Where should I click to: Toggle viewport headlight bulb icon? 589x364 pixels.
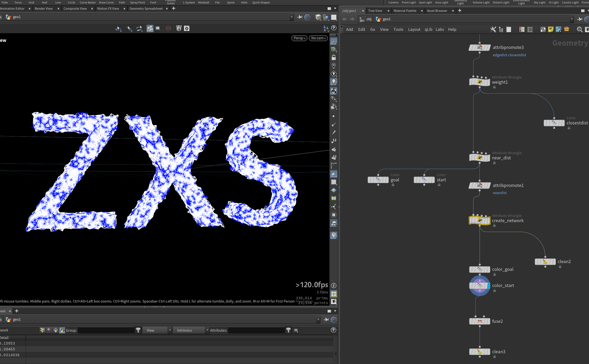(x=334, y=82)
